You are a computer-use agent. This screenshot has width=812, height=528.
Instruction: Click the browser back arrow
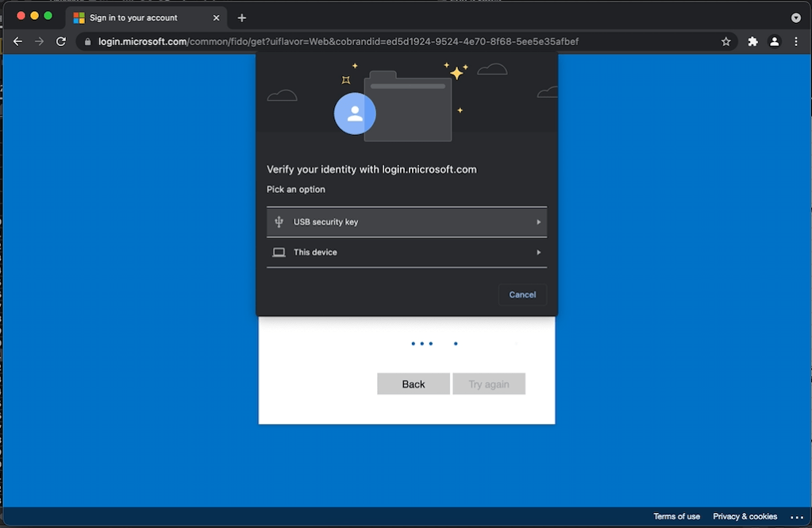18,41
